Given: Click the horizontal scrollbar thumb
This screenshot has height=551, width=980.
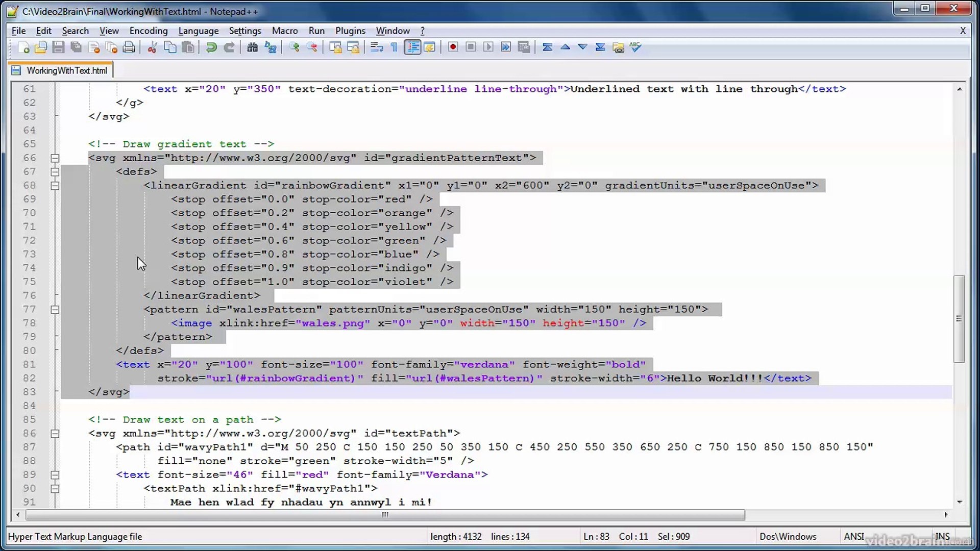Looking at the screenshot, I should (385, 515).
